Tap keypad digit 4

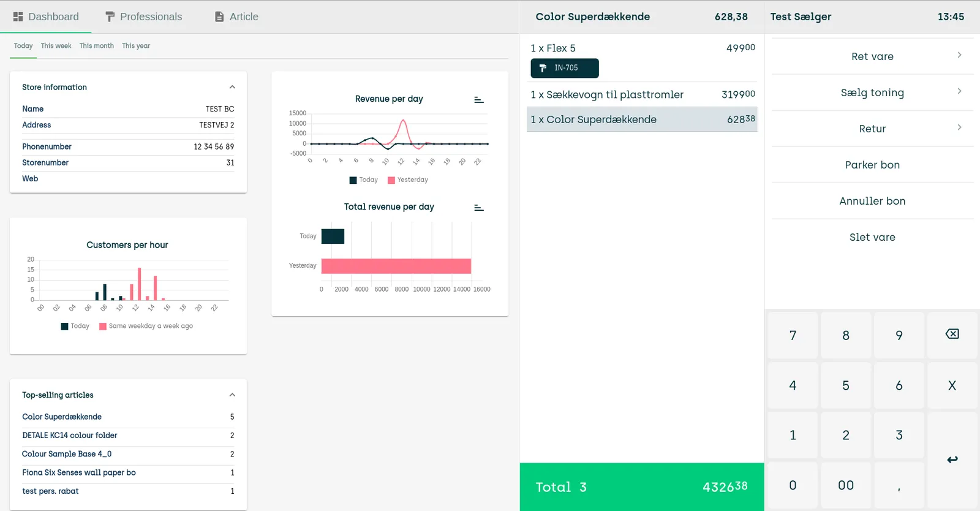(793, 385)
